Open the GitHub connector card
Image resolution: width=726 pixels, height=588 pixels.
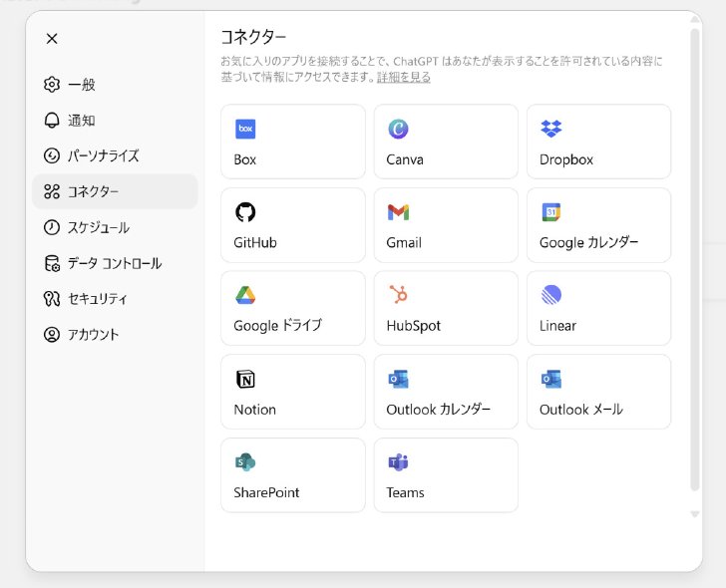tap(293, 225)
